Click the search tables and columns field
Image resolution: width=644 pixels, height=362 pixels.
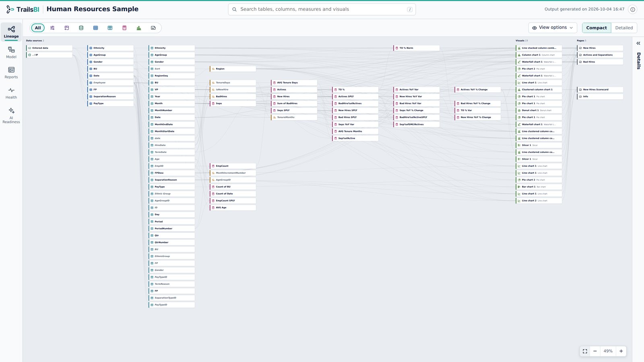pos(322,9)
